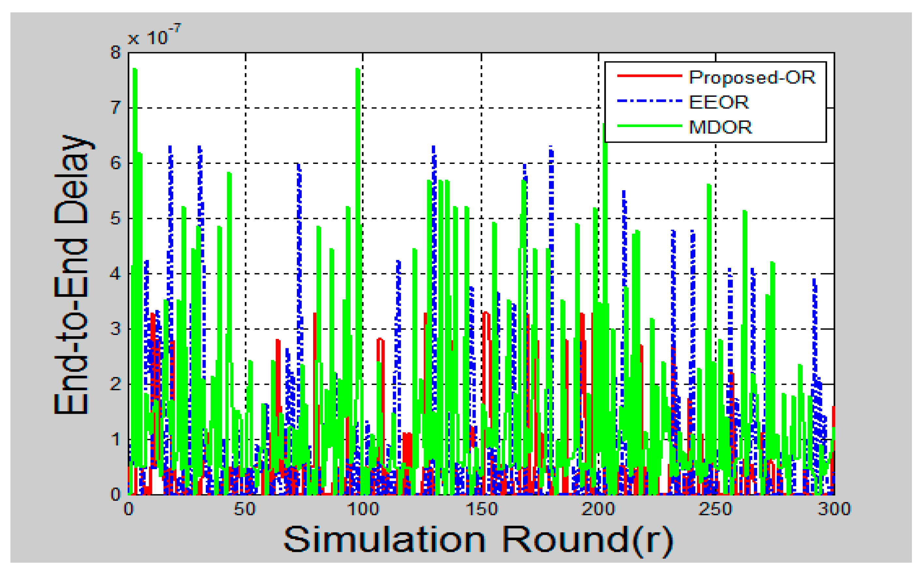924x577 pixels.
Task: Click the y-axis tick label 1
Action: coord(116,440)
